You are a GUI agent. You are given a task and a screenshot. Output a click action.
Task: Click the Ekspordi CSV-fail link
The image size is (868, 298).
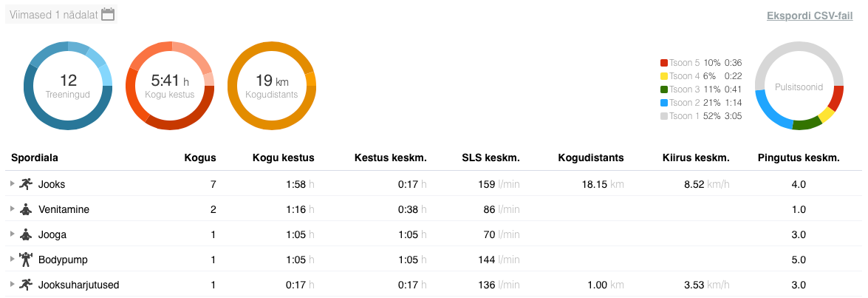810,16
